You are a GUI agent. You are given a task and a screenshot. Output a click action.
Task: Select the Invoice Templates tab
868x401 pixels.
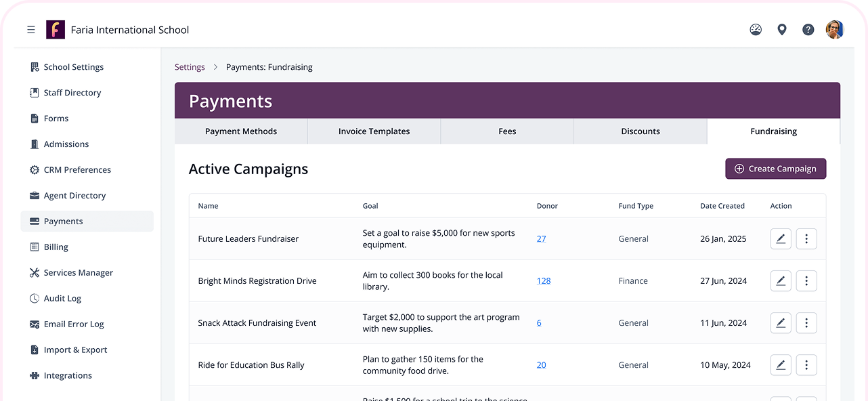pyautogui.click(x=374, y=131)
